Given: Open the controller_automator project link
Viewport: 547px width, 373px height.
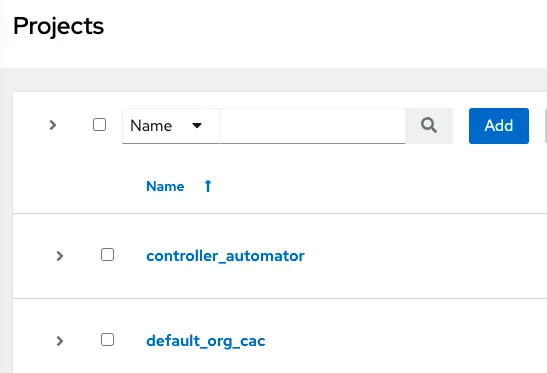Looking at the screenshot, I should point(225,256).
